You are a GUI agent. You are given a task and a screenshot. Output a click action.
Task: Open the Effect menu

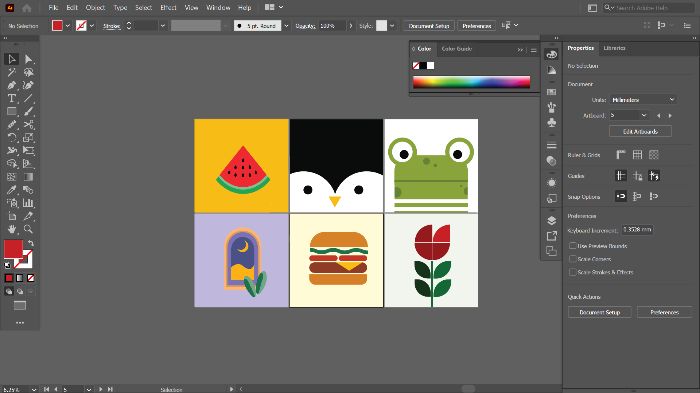coord(168,8)
